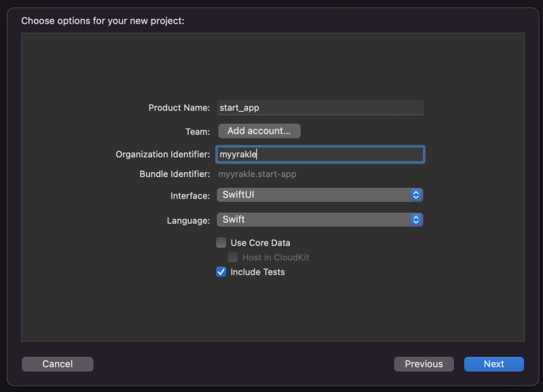Open the Language dropdown showing Swift

319,220
